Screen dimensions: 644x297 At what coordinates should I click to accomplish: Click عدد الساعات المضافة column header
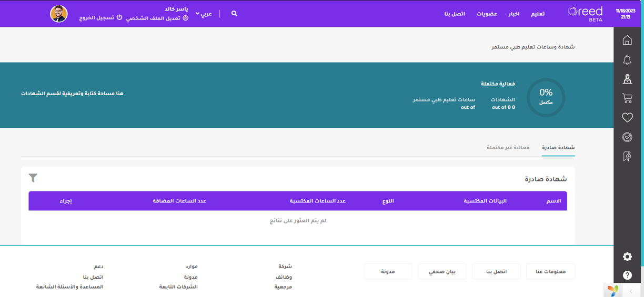[179, 201]
